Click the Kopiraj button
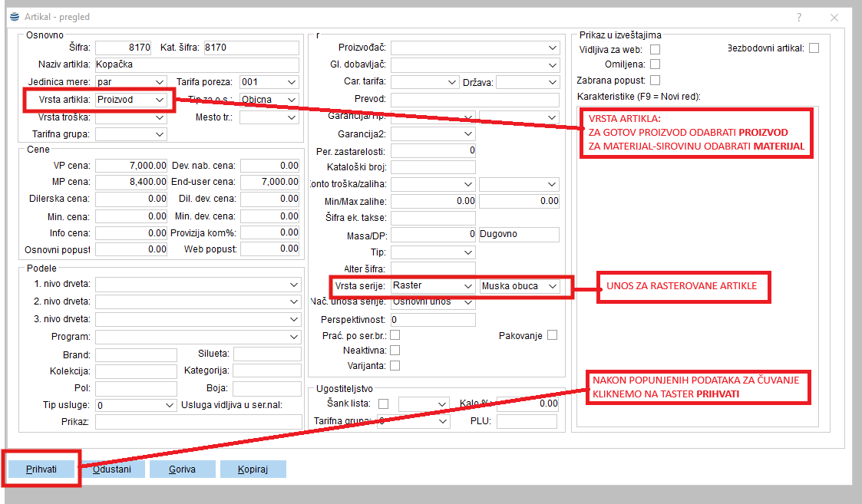862x504 pixels. (x=253, y=469)
